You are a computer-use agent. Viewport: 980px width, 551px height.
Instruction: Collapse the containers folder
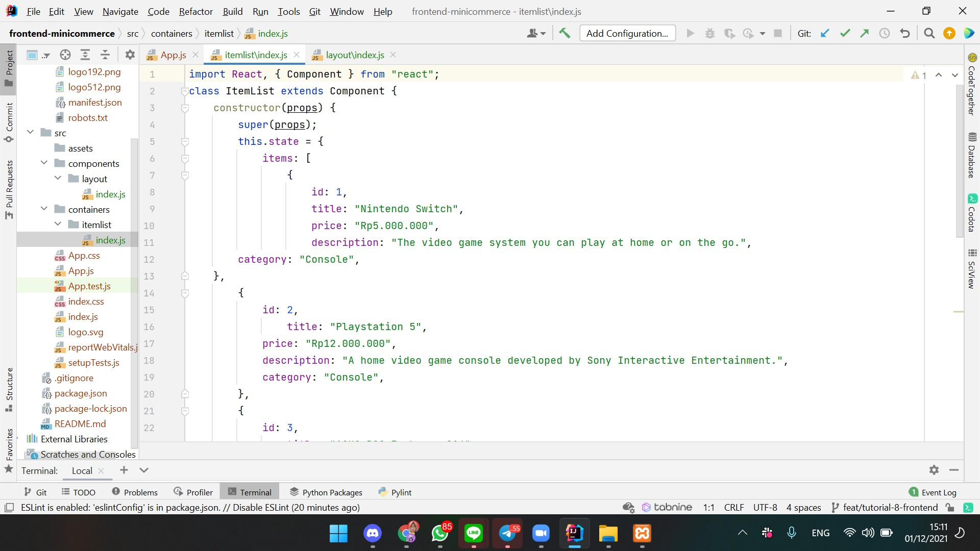pyautogui.click(x=44, y=209)
